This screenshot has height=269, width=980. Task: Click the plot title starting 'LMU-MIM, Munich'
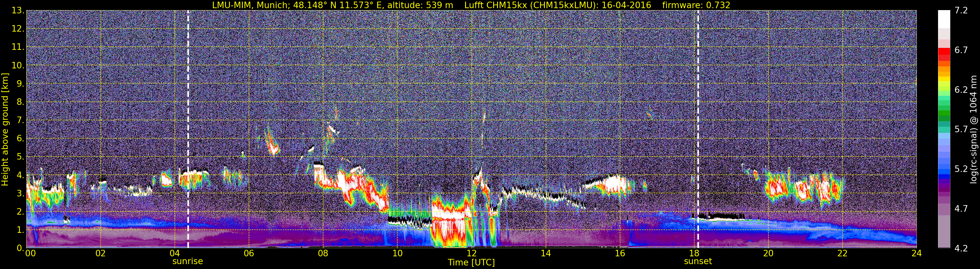(x=471, y=5)
